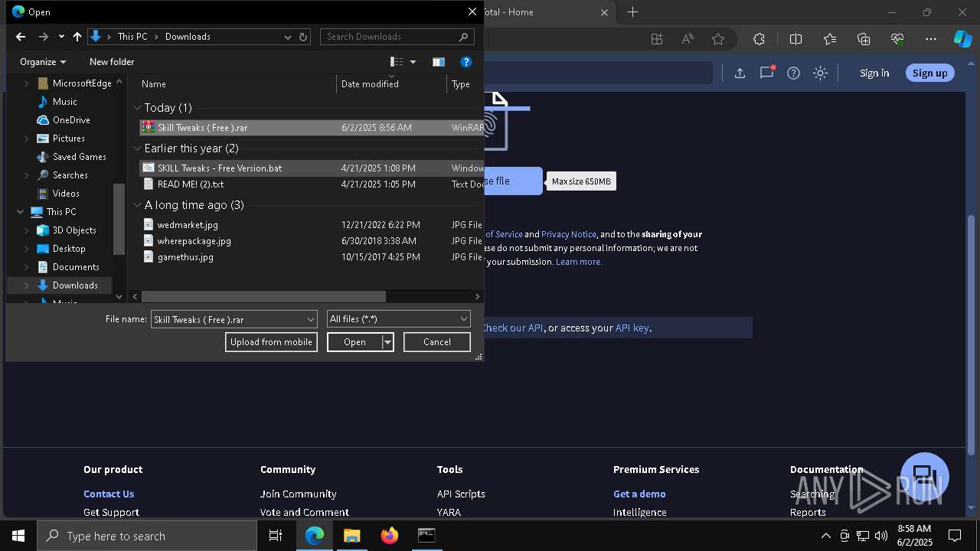The width and height of the screenshot is (980, 551).
Task: Open the Contact Us footer link
Action: click(x=109, y=494)
